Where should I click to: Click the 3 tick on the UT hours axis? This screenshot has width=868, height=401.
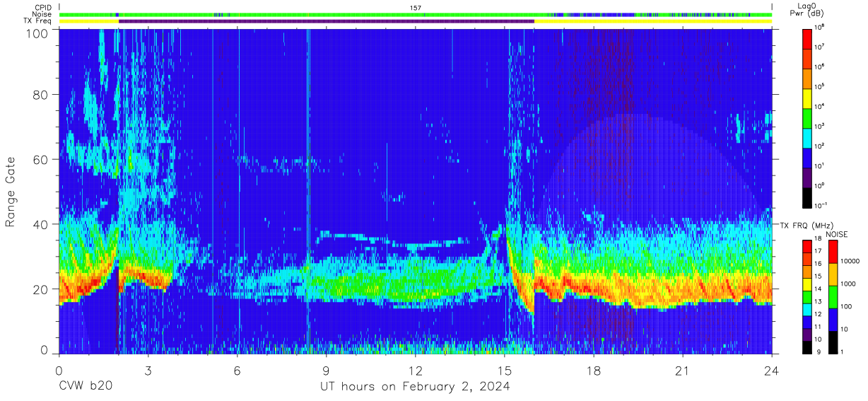tap(148, 370)
